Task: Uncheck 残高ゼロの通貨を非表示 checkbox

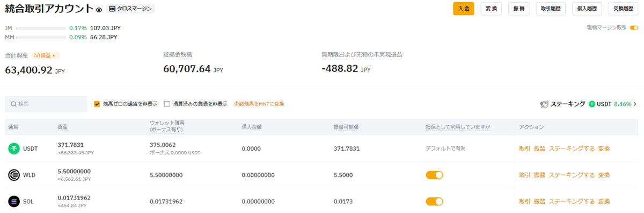Action: 97,104
